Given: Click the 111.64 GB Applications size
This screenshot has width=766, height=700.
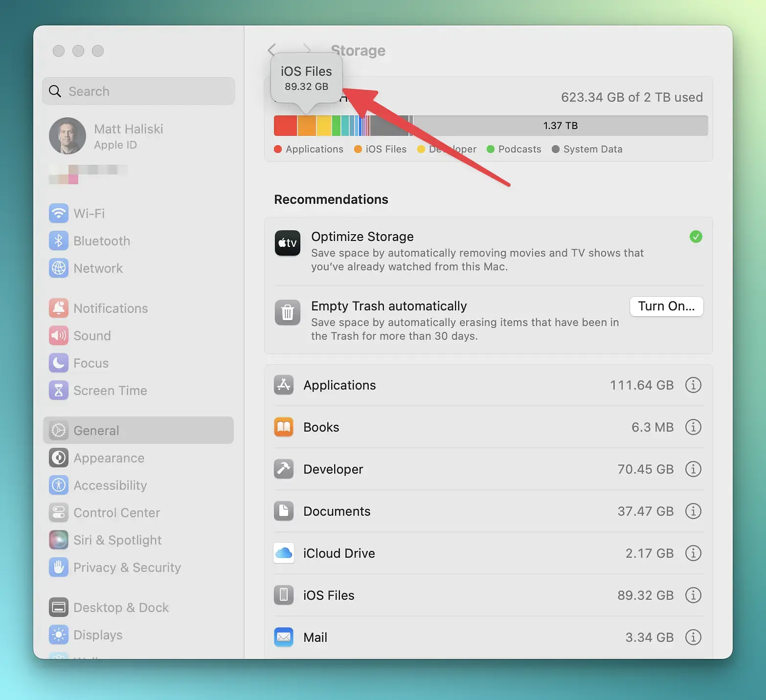Looking at the screenshot, I should click(x=642, y=385).
